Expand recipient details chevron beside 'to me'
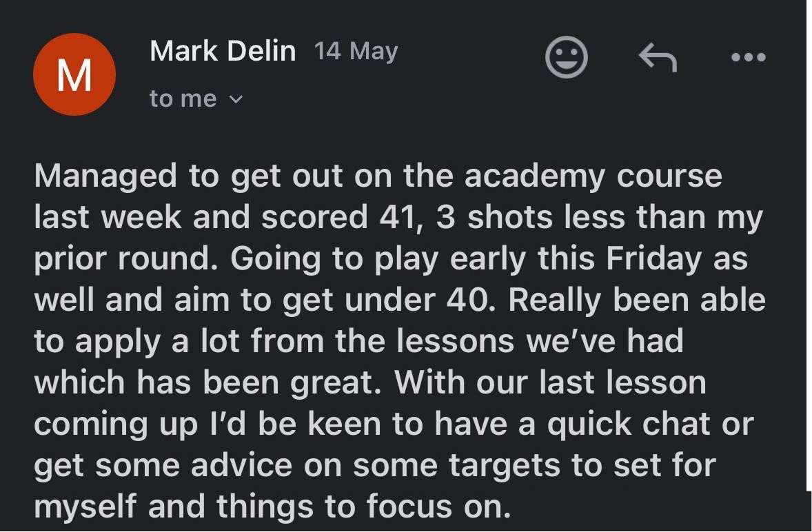Viewport: 812px width, 532px height. 236,99
